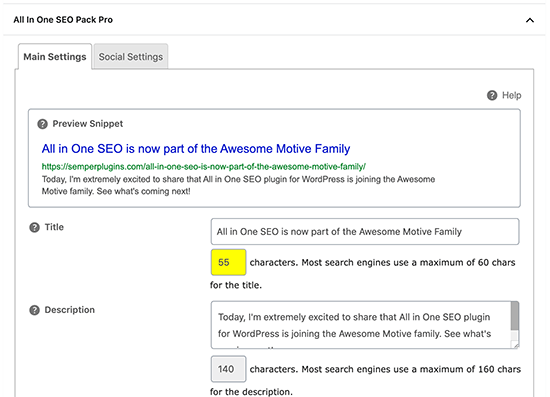The image size is (550, 397).
Task: Click the snippet description preview text
Action: coord(238,185)
